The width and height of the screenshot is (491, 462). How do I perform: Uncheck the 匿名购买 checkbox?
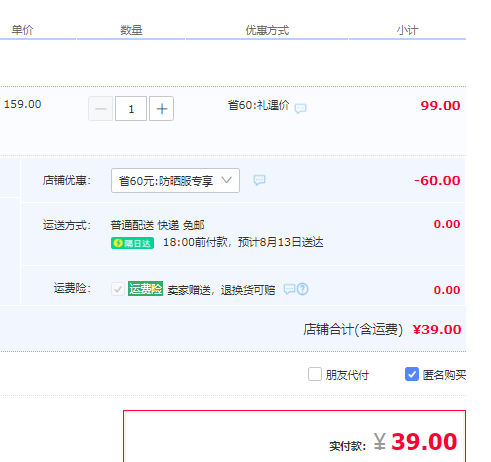412,374
